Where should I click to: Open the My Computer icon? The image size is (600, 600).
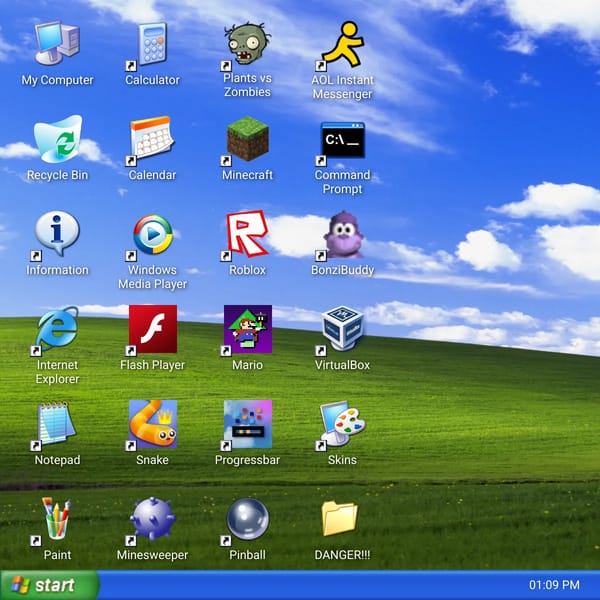pos(57,43)
